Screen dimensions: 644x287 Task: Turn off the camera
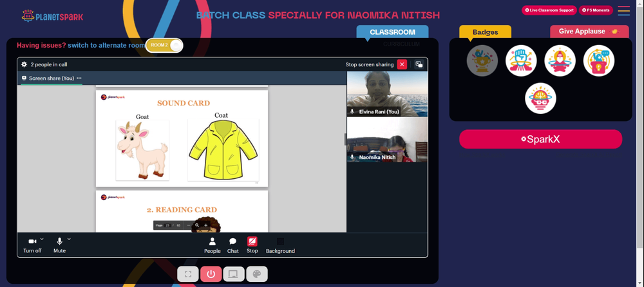click(x=32, y=245)
